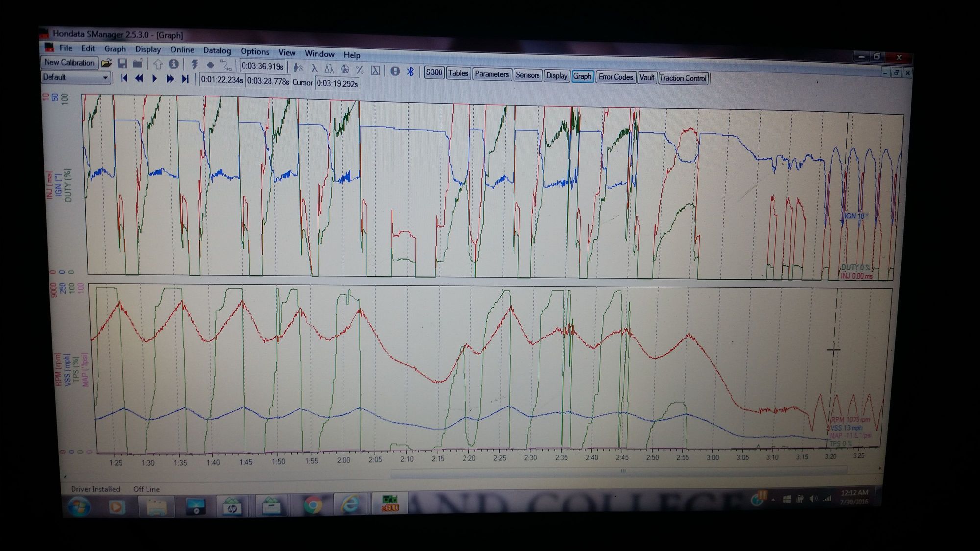
Task: Open Google Chrome from the taskbar
Action: point(313,505)
